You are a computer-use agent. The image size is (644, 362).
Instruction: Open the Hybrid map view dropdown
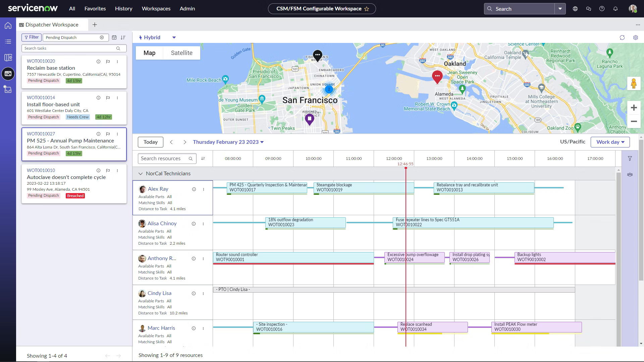click(x=174, y=37)
